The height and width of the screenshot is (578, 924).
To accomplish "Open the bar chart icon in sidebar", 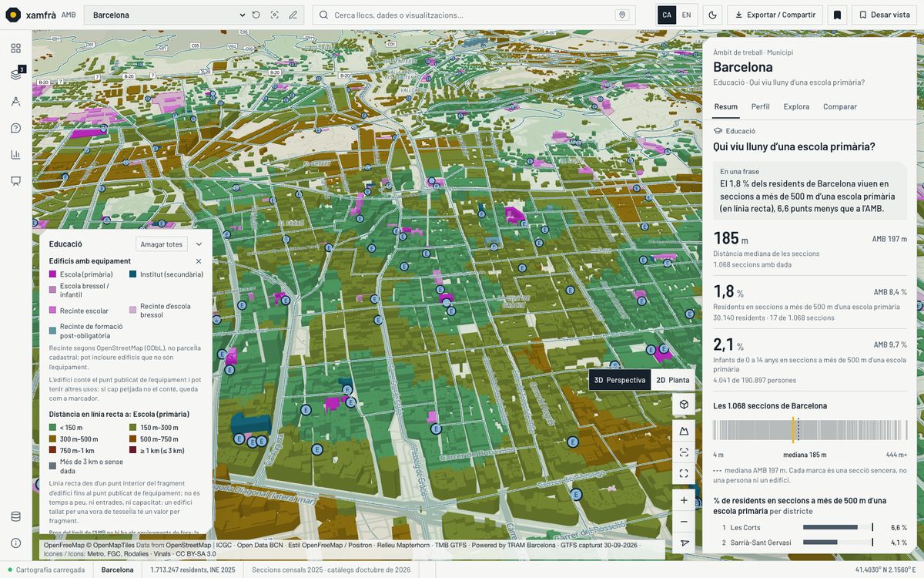I will point(16,154).
